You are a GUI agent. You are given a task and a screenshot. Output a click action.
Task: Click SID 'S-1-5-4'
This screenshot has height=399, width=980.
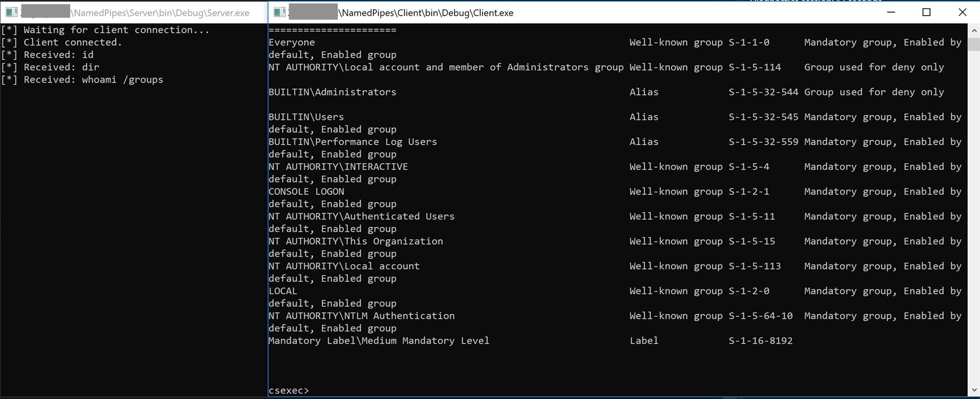coord(749,166)
